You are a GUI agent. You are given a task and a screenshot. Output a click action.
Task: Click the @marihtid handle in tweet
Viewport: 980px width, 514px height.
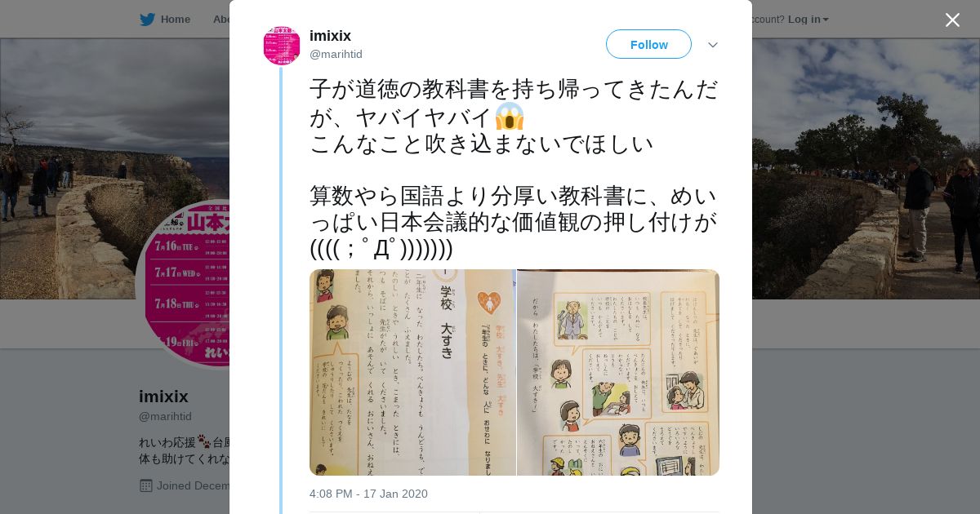tap(336, 55)
